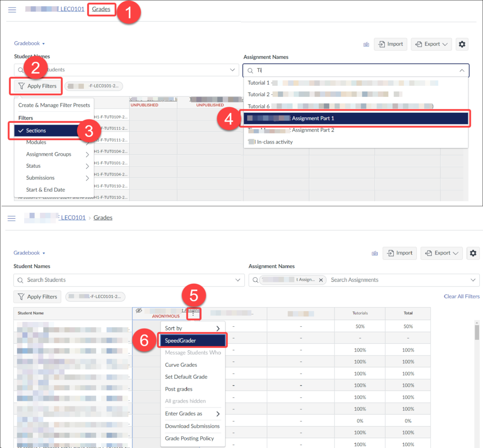Screen dimensions: 483x448
Task: Choose SpeedGrader from the column menu
Action: tap(193, 340)
